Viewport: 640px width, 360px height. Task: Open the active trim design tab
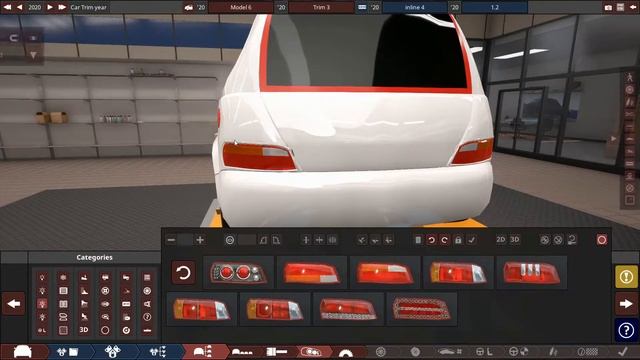202,351
